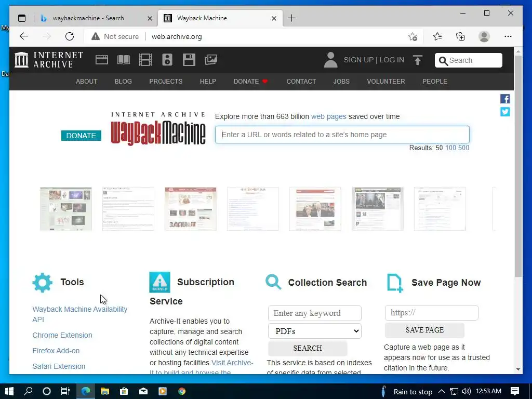Screen dimensions: 532x399
Task: Open the Internet Archive images icon
Action: (x=211, y=60)
